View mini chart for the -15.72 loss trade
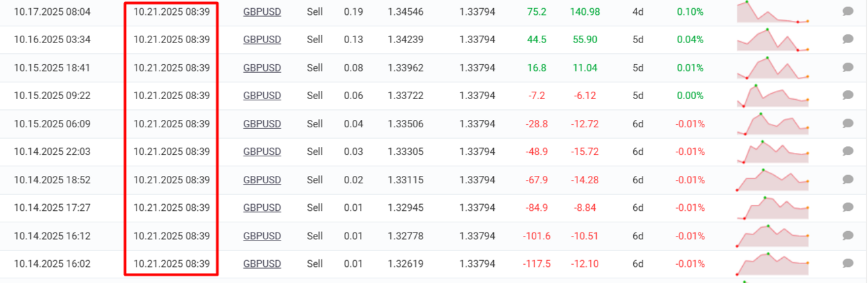 coord(773,152)
